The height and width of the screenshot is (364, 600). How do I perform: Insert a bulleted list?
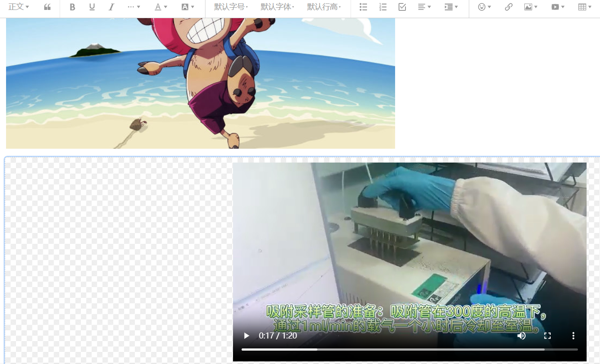tap(363, 7)
